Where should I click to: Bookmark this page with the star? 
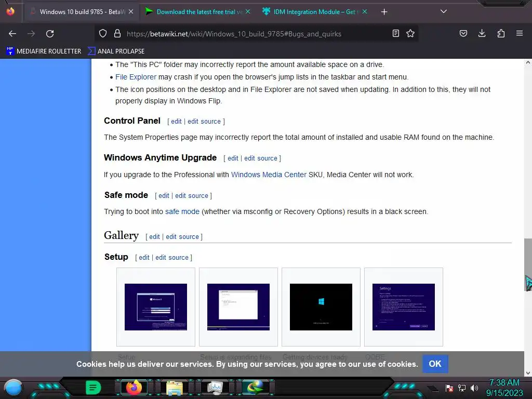[x=410, y=34]
